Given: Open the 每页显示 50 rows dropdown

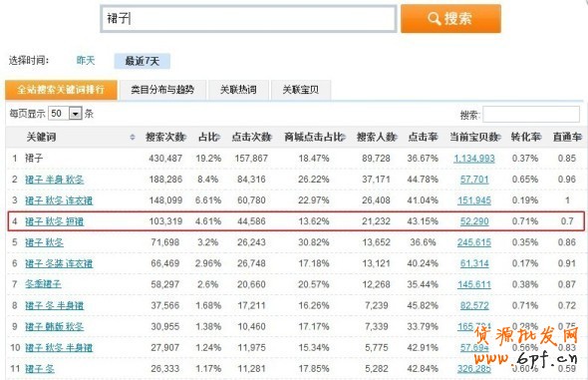Looking at the screenshot, I should [65, 114].
